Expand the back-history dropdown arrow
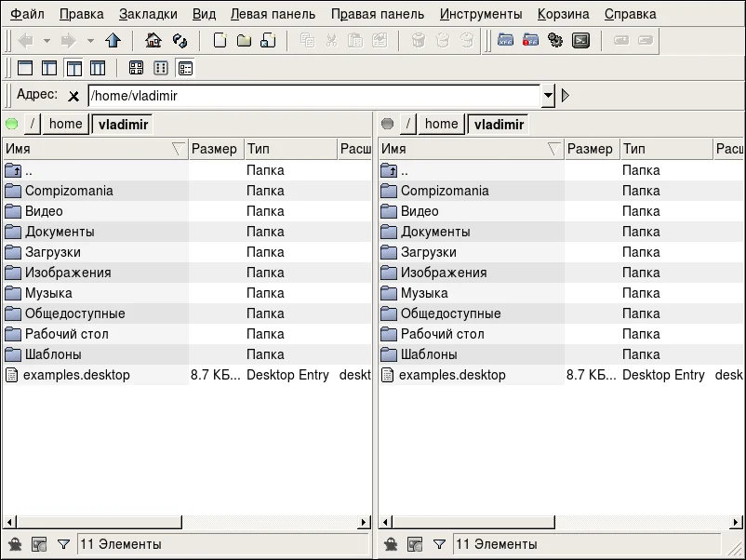Viewport: 746px width, 560px height. (48, 41)
